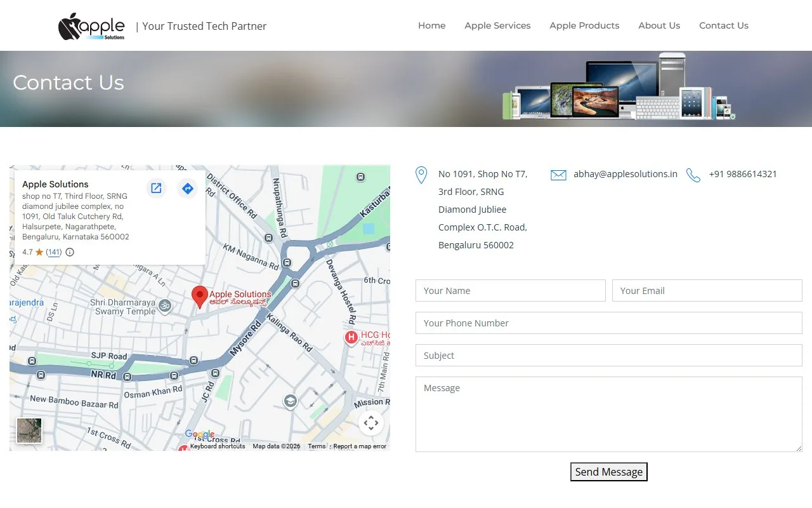Open the Apple Services menu
This screenshot has width=812, height=508.
[497, 25]
